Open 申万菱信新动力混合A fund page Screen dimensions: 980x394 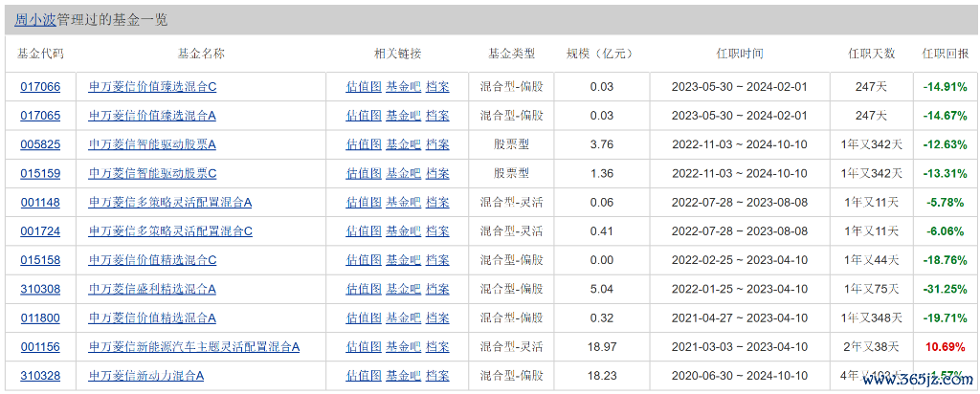(146, 376)
